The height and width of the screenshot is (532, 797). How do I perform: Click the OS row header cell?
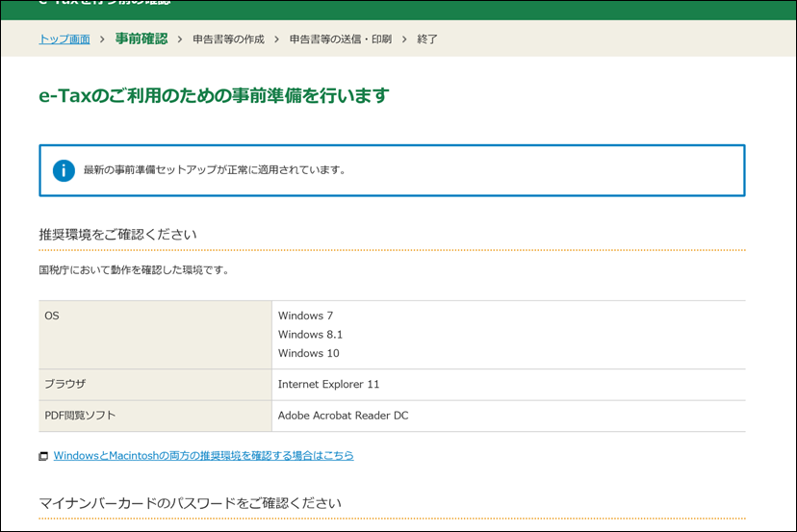tap(156, 335)
